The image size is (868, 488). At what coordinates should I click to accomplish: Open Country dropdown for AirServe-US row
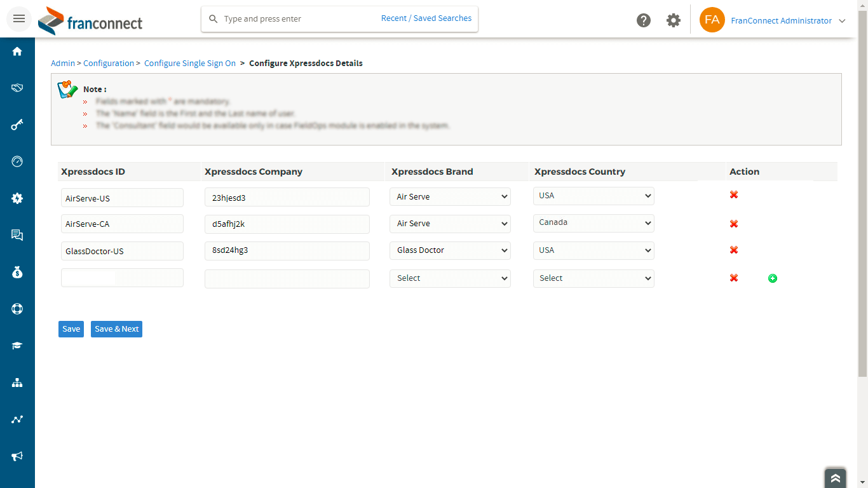coord(593,196)
